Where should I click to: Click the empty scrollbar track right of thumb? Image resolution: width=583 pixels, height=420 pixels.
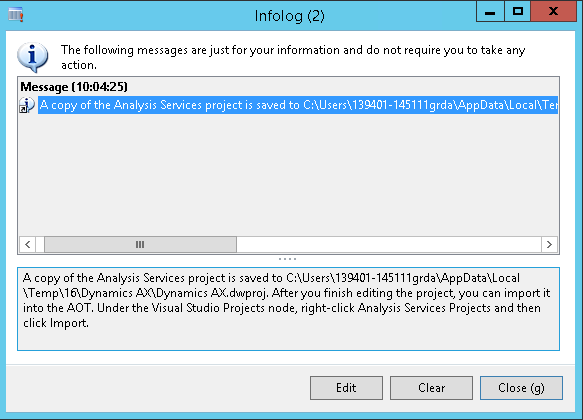[389, 245]
